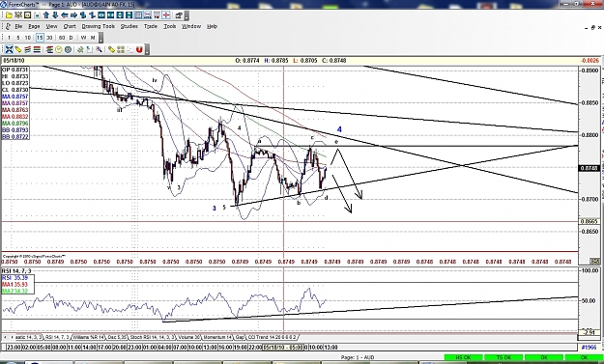
Task: Select the magnifier zoom tool icon
Action: pyautogui.click(x=99, y=49)
